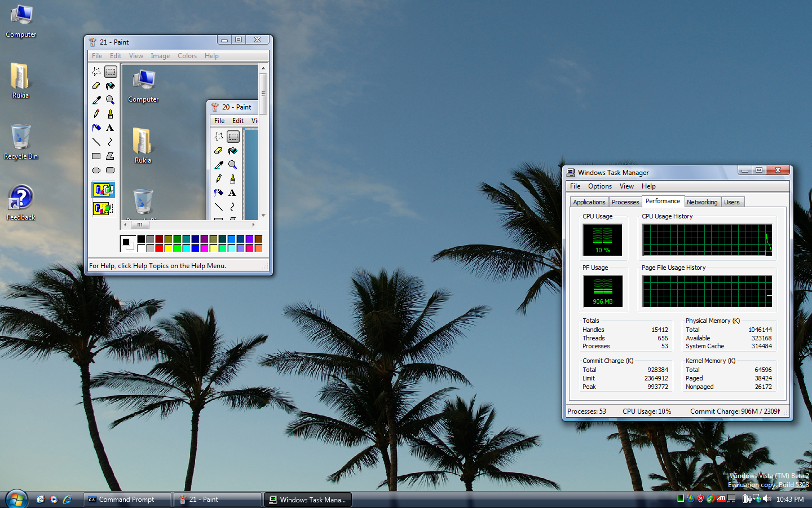Viewport: 812px width, 508px height.
Task: Open the Image menu in Paint
Action: click(160, 56)
